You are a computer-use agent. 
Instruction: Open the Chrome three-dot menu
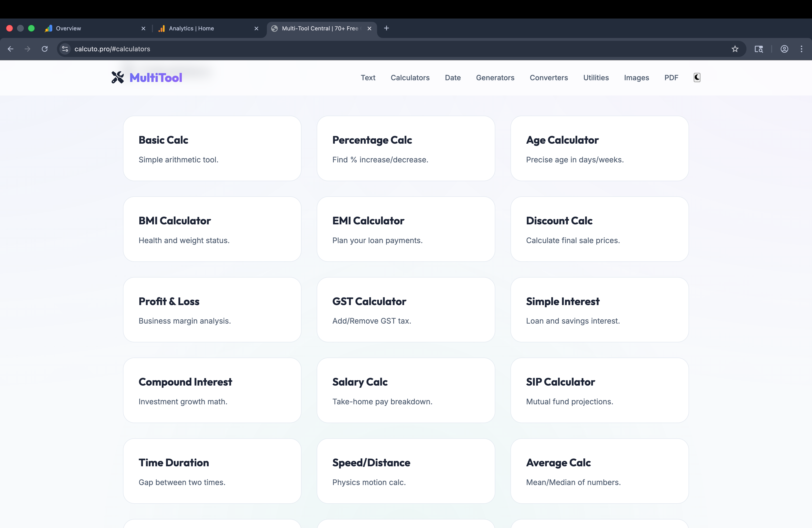tap(801, 49)
